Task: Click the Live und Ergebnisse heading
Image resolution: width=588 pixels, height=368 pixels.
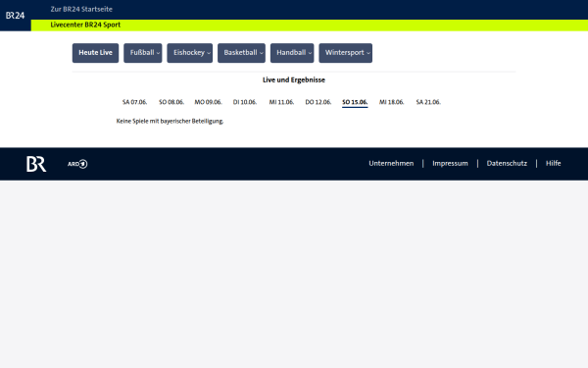Action: [294, 80]
